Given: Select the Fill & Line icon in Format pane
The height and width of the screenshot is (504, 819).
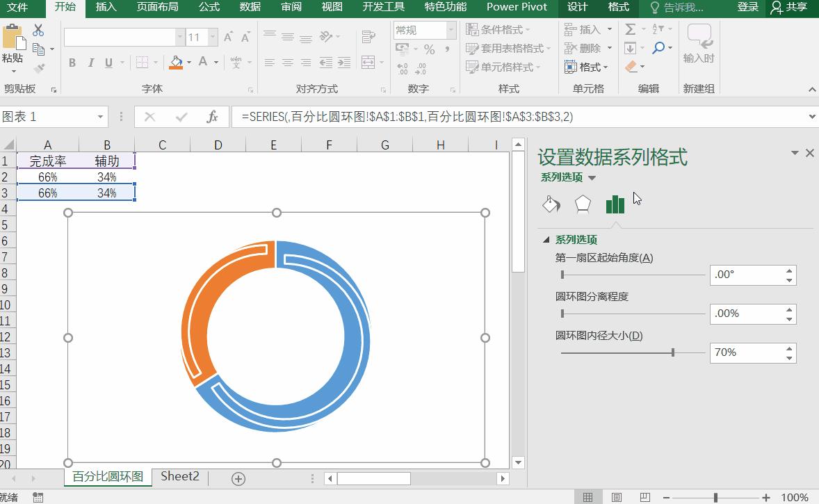Looking at the screenshot, I should click(551, 204).
